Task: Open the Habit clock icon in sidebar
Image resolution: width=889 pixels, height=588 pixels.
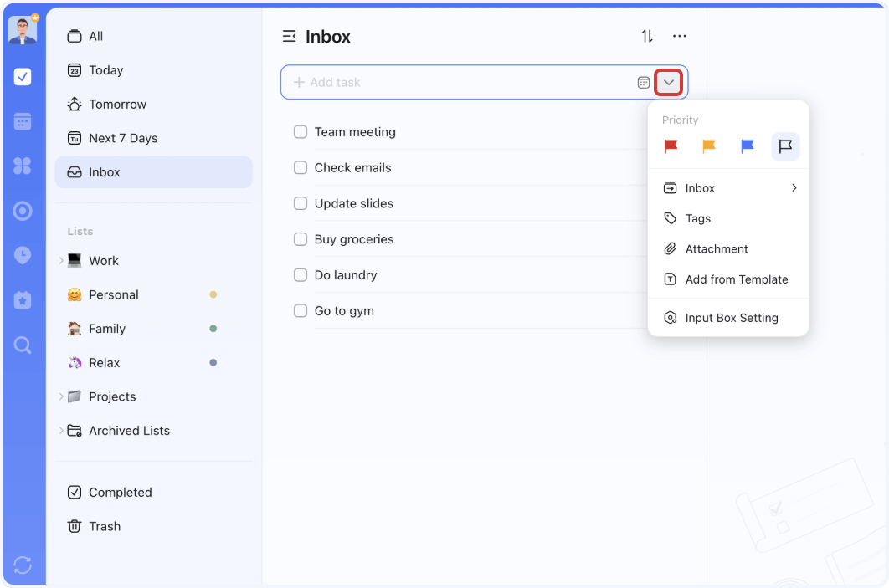Action: (23, 255)
